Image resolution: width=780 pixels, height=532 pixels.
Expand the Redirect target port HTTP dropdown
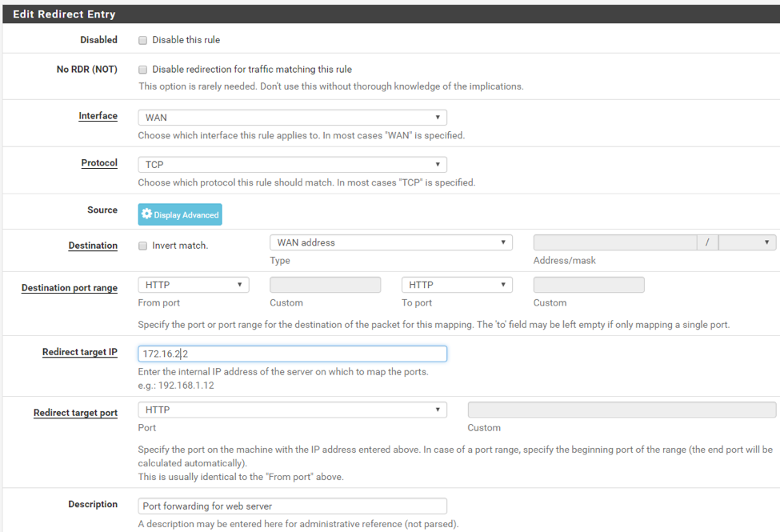click(x=293, y=410)
